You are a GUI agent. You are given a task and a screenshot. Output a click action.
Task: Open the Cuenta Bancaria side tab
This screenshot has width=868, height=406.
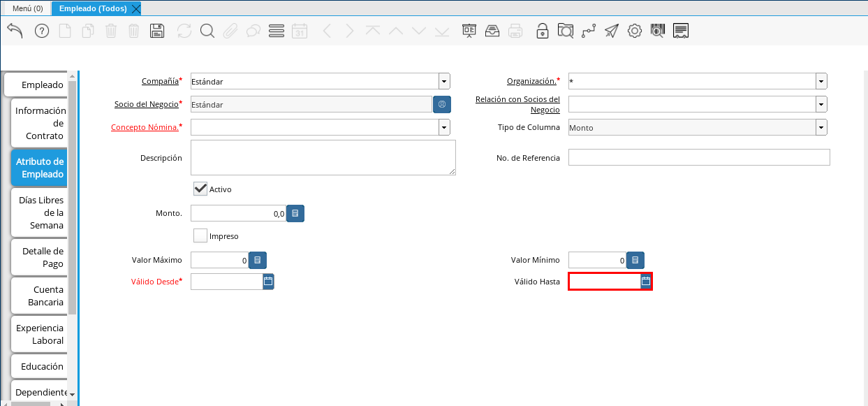[x=41, y=296]
